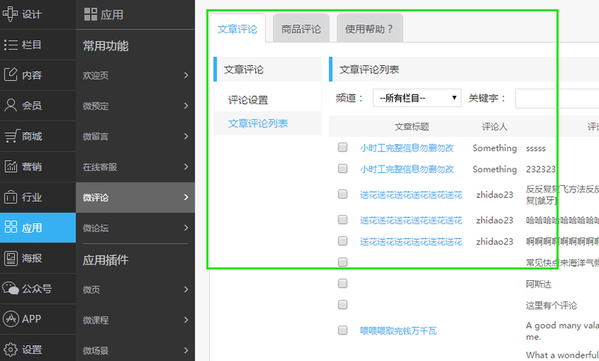Click the 营销 chart icon
The image size is (599, 361).
click(11, 166)
